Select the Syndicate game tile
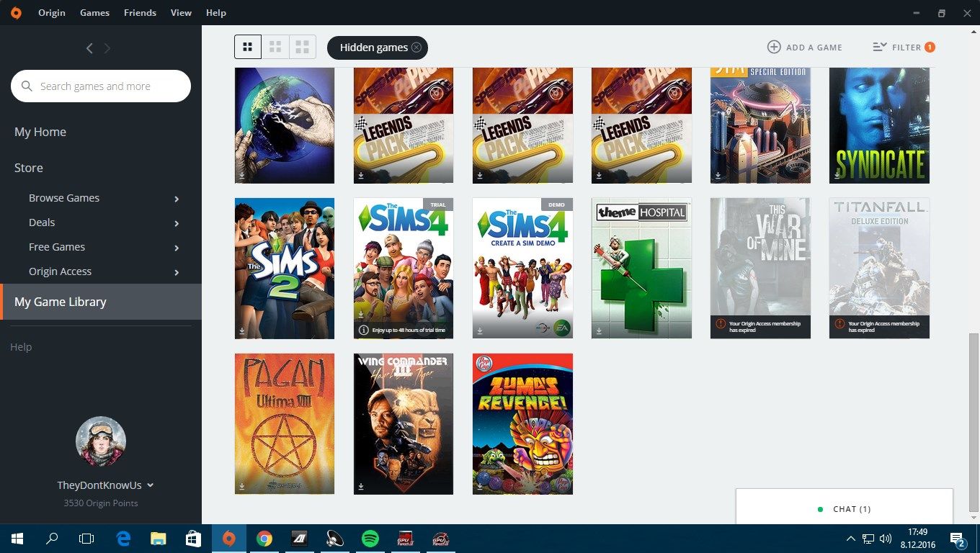The width and height of the screenshot is (980, 553). pos(879,125)
